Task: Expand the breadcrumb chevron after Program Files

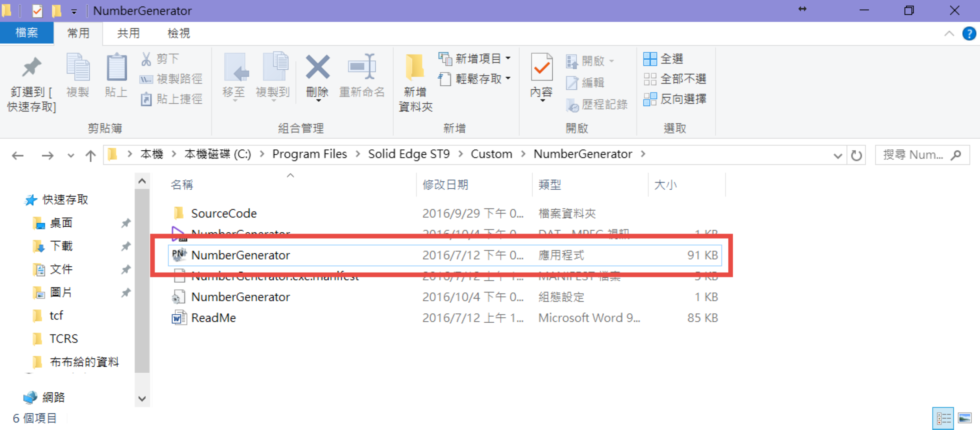Action: (358, 154)
